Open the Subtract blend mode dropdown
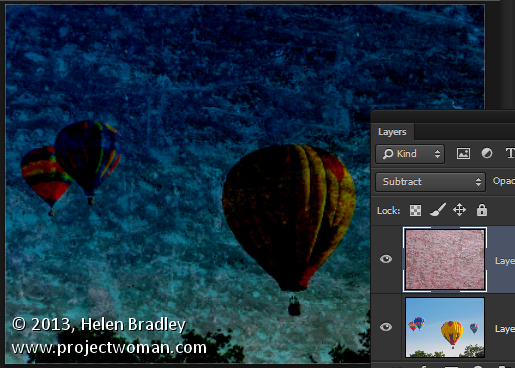This screenshot has height=368, width=515. [x=430, y=182]
